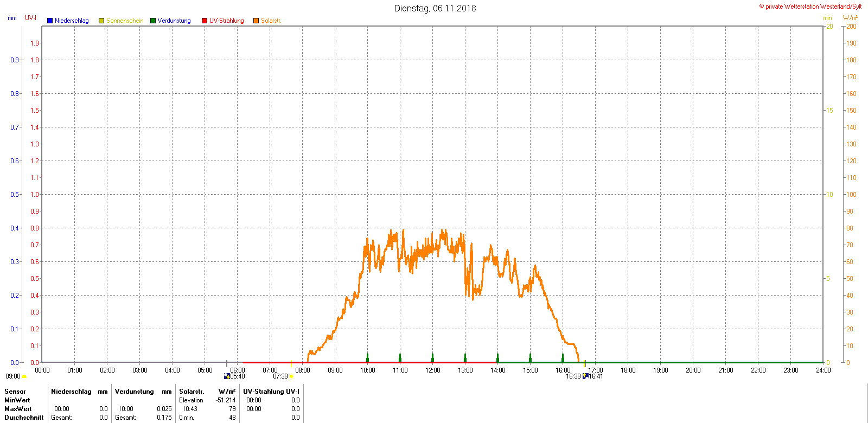Click the 12:00 time axis label
This screenshot has height=423, width=868.
[433, 370]
